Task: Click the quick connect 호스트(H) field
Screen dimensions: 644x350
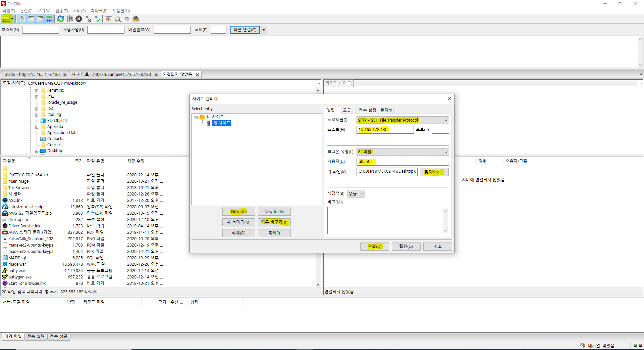Action: point(41,30)
